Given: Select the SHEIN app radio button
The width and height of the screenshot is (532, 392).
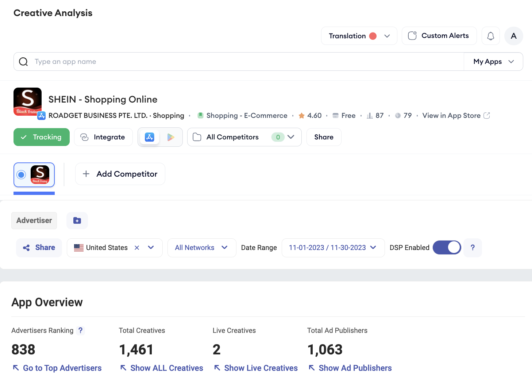Looking at the screenshot, I should click(x=22, y=175).
